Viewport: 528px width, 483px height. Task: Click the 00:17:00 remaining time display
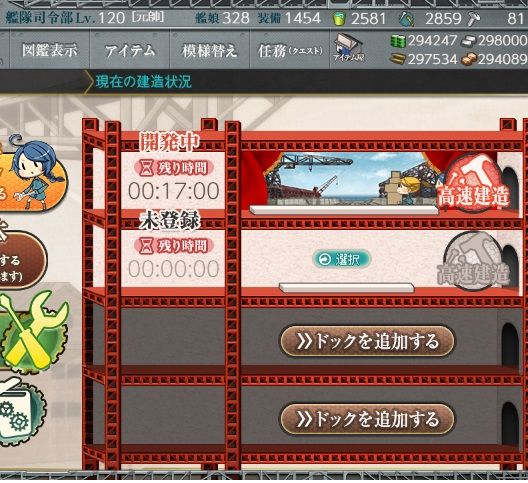click(173, 191)
